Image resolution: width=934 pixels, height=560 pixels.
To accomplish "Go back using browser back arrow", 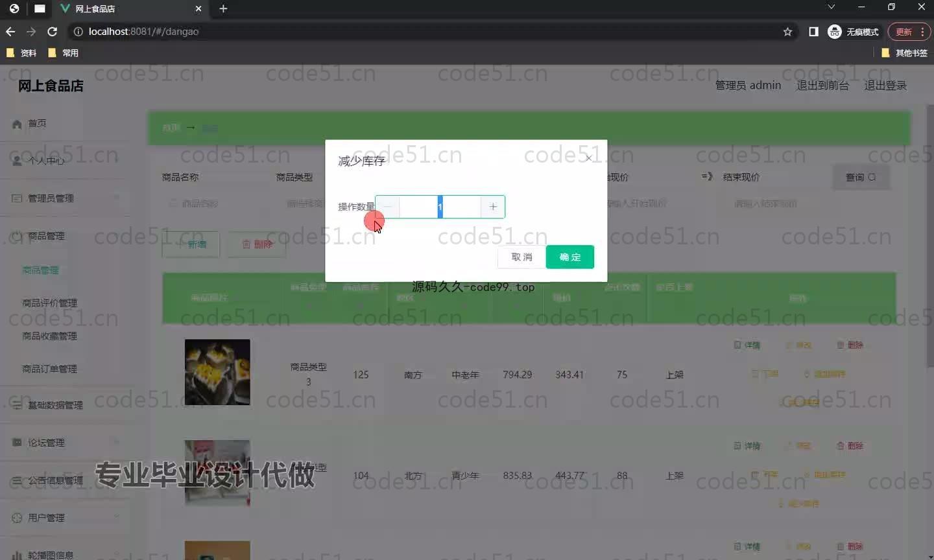I will coord(10,32).
